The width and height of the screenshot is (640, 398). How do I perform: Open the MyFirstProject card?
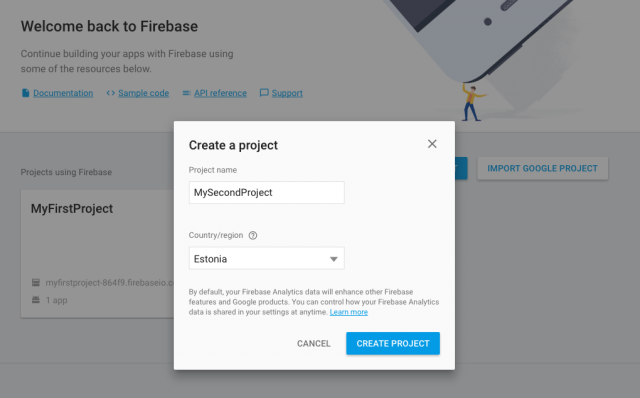98,253
